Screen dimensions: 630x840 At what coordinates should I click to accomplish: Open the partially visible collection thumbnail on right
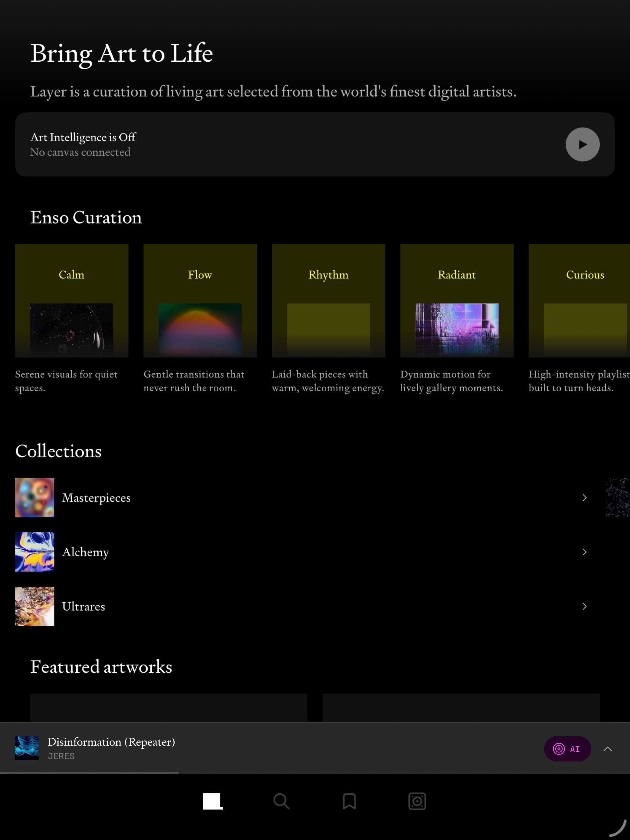(x=617, y=498)
